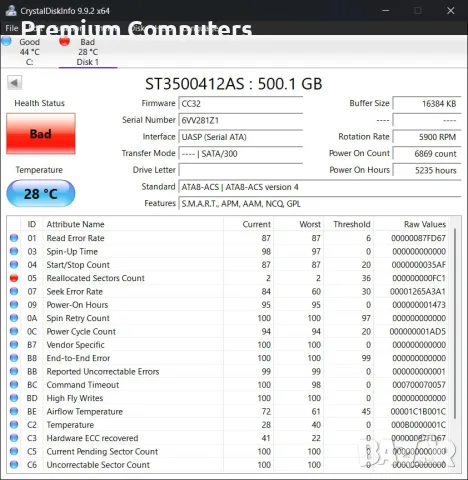Click the Power On Count value 6869 count
The height and width of the screenshot is (480, 468).
427,154
